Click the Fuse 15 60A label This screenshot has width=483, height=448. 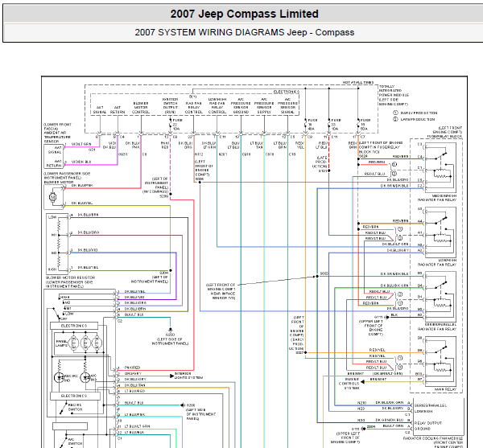(365, 125)
